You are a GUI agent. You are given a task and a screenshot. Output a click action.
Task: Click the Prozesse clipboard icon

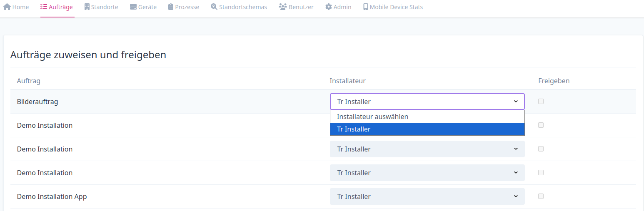(171, 7)
